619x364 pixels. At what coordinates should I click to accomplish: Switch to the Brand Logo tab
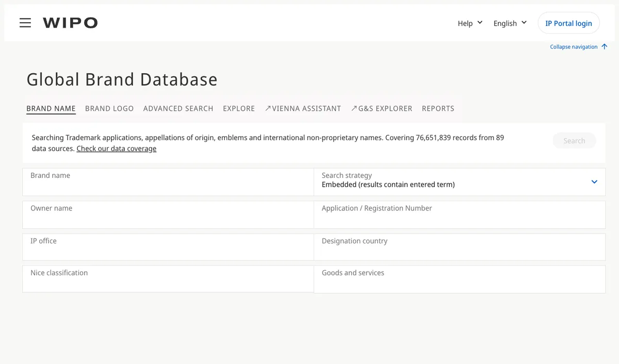[x=109, y=109]
